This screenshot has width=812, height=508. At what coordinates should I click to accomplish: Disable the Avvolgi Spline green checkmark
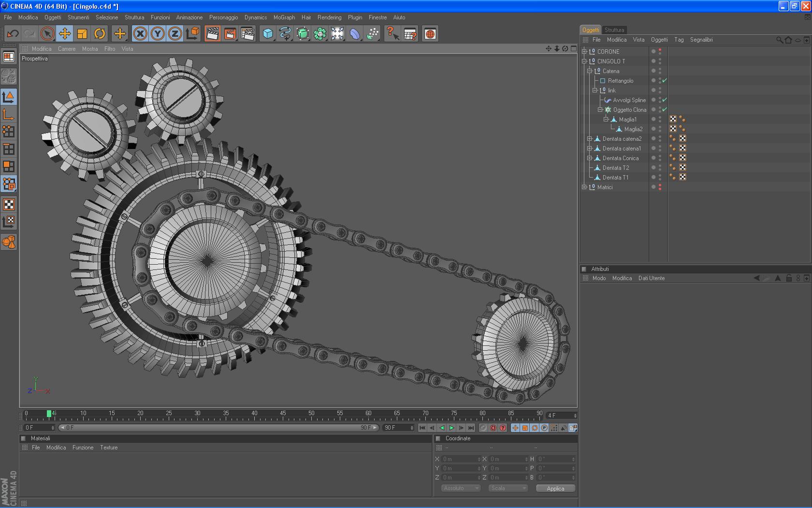click(x=665, y=100)
